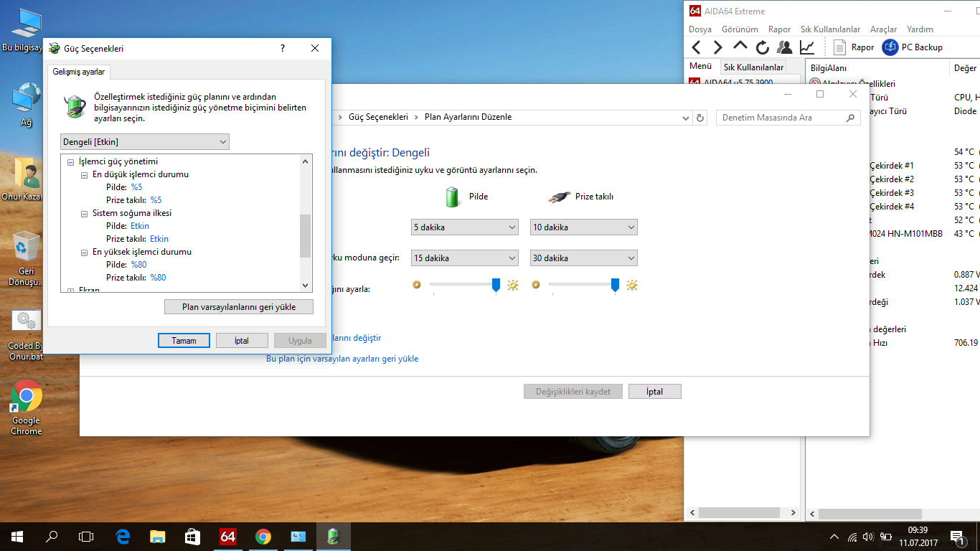The width and height of the screenshot is (980, 551).
Task: Open the 30 dakika plugged-in sleep dropdown
Action: (583, 258)
